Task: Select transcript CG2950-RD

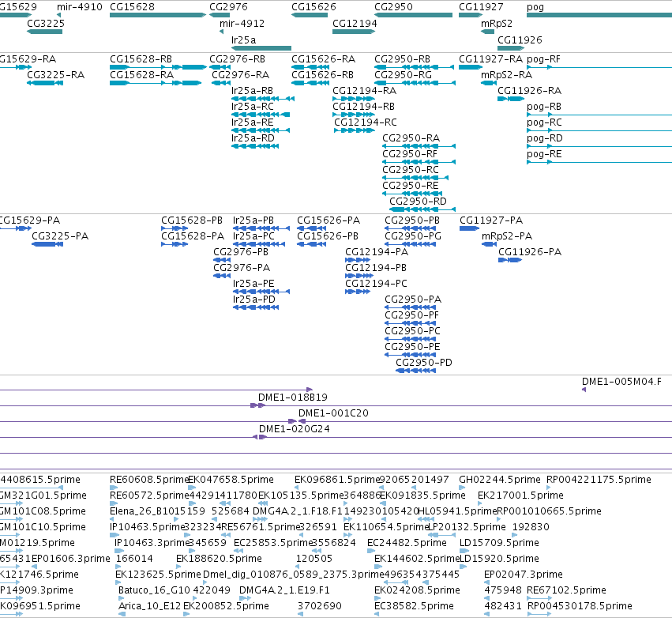Action: pos(418,202)
